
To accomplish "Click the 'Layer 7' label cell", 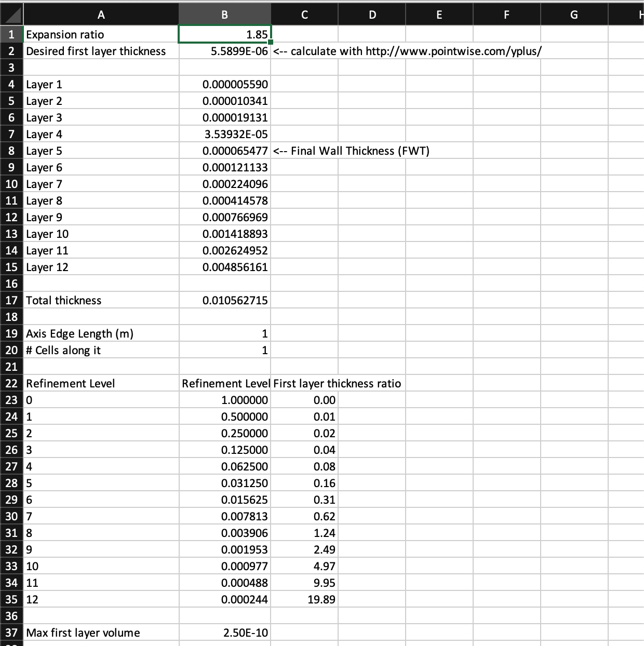I will click(x=101, y=184).
